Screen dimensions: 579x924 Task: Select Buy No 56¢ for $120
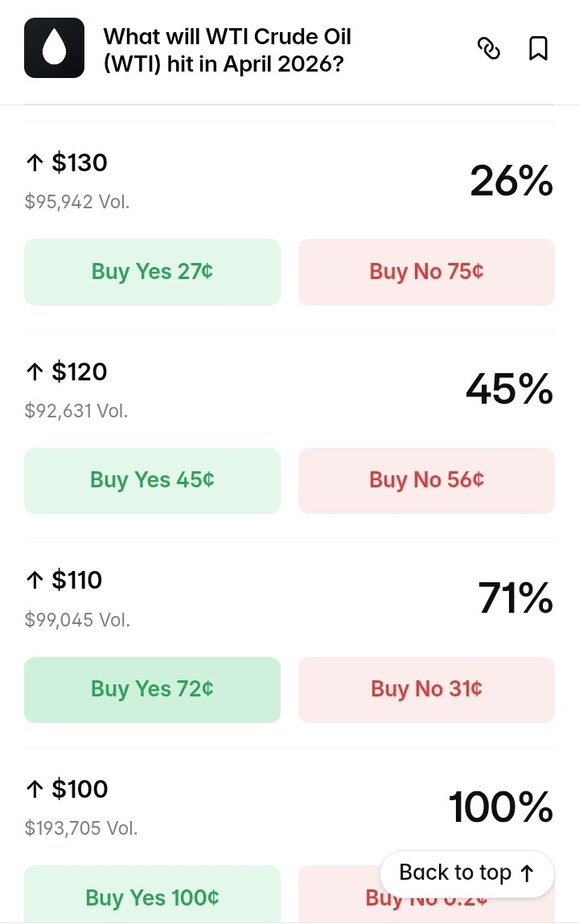click(426, 480)
